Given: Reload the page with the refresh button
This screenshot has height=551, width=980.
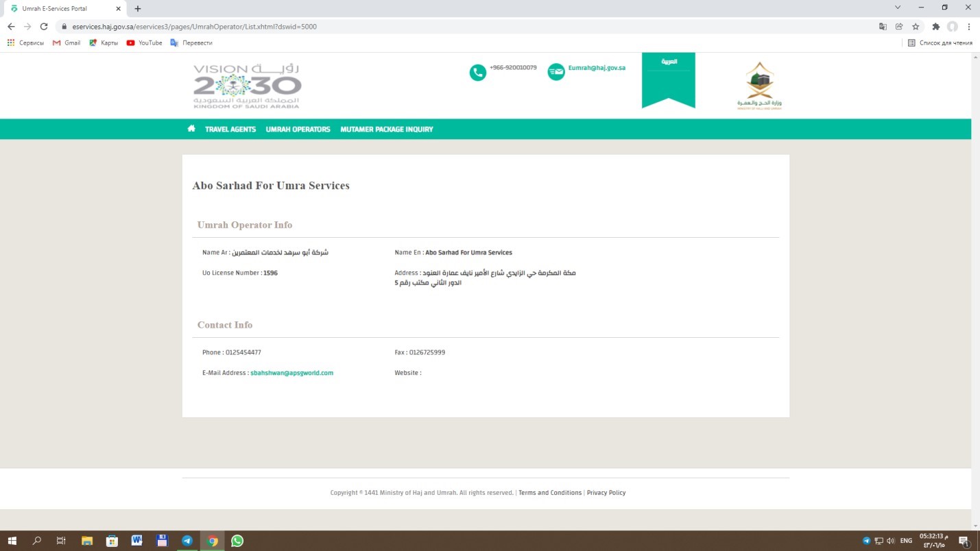Looking at the screenshot, I should pyautogui.click(x=44, y=27).
